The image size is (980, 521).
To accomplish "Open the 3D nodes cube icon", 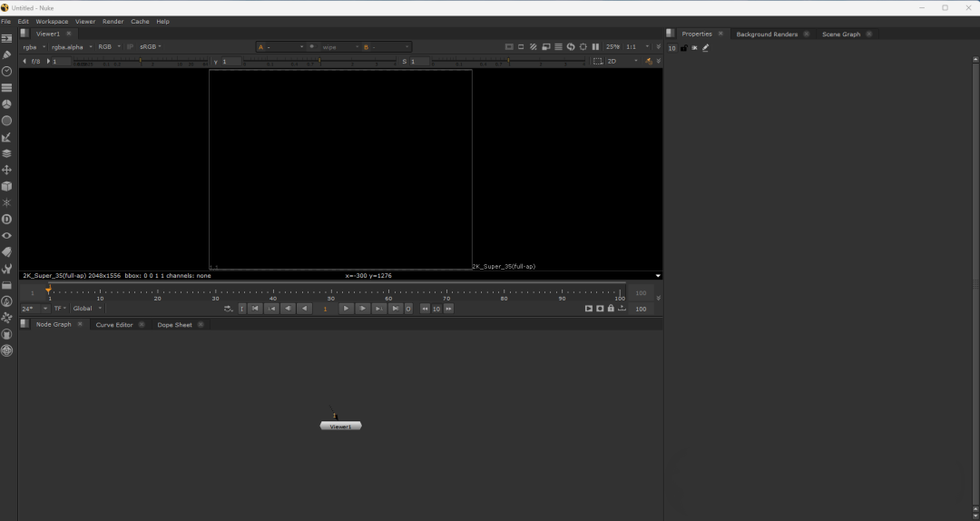I will pos(6,186).
